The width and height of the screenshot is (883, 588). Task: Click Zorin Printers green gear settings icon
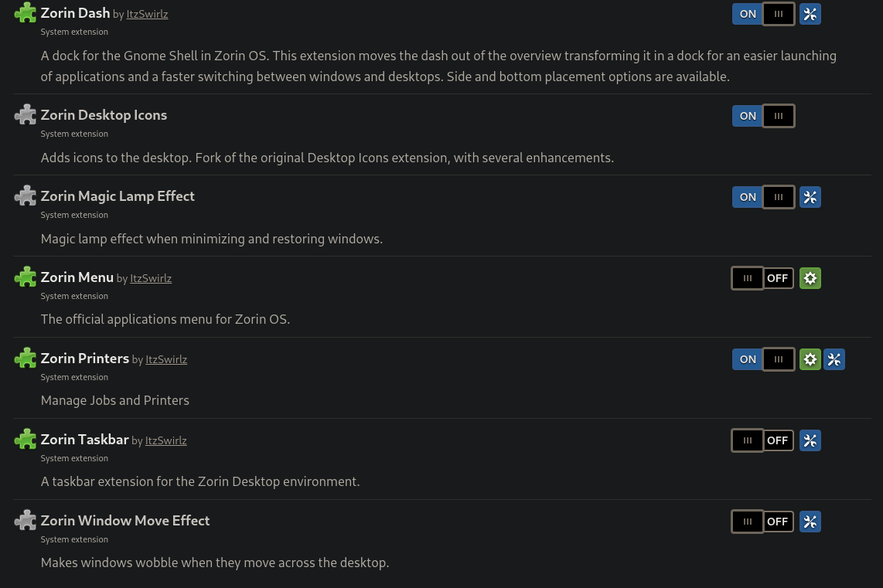click(810, 359)
